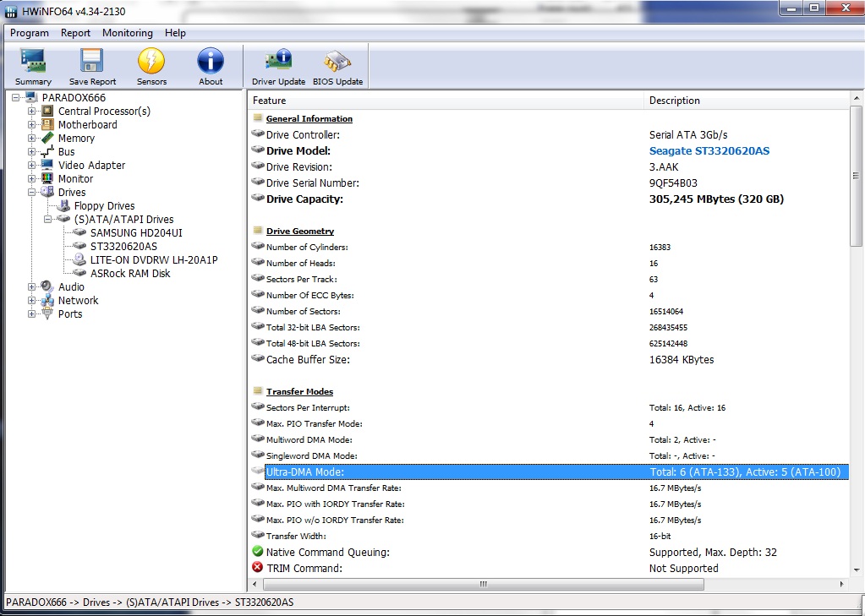
Task: Click the Central Processor(s) chip icon
Action: 48,111
